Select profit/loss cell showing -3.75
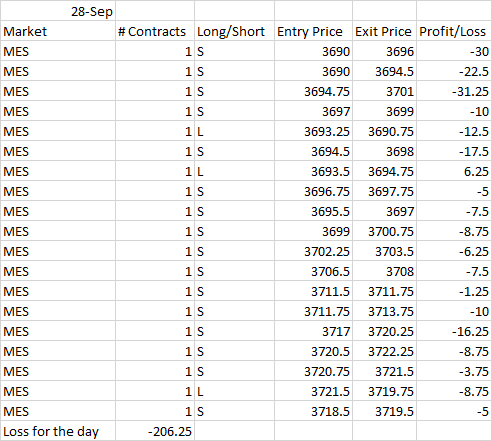The image size is (492, 441). pyautogui.click(x=454, y=371)
